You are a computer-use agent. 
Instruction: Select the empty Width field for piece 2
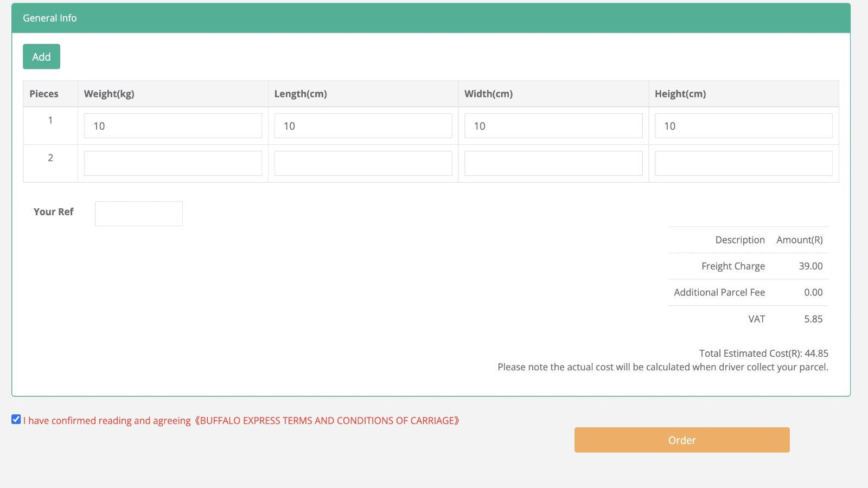pos(553,163)
